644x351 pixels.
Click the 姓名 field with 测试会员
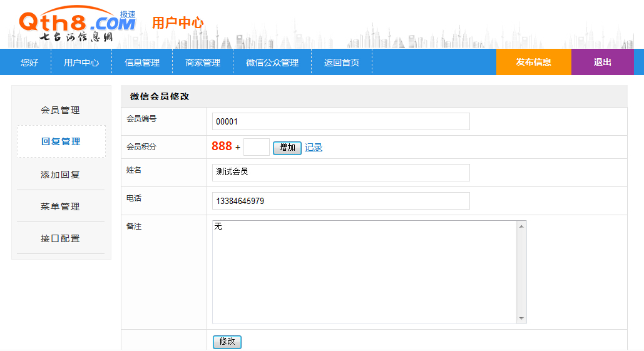[x=340, y=172]
